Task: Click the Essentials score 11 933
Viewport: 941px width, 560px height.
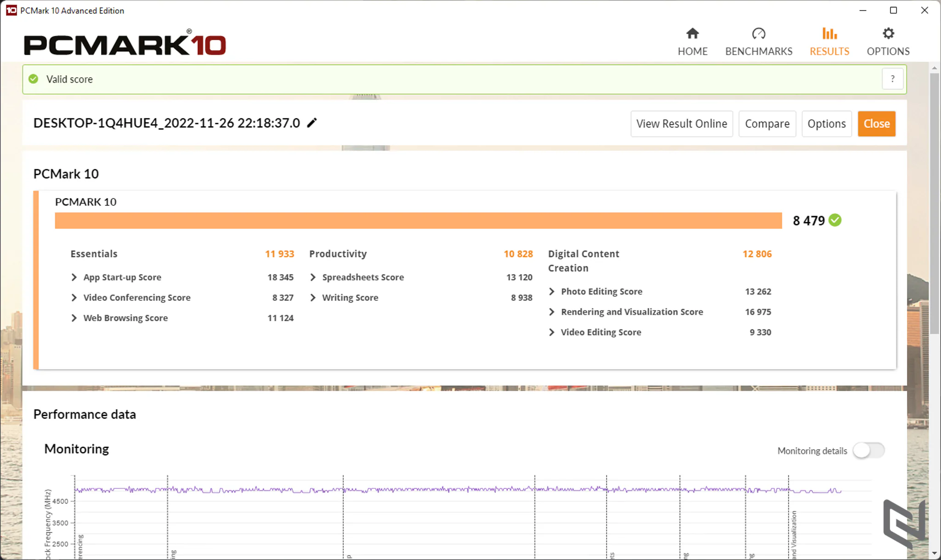Action: [279, 254]
